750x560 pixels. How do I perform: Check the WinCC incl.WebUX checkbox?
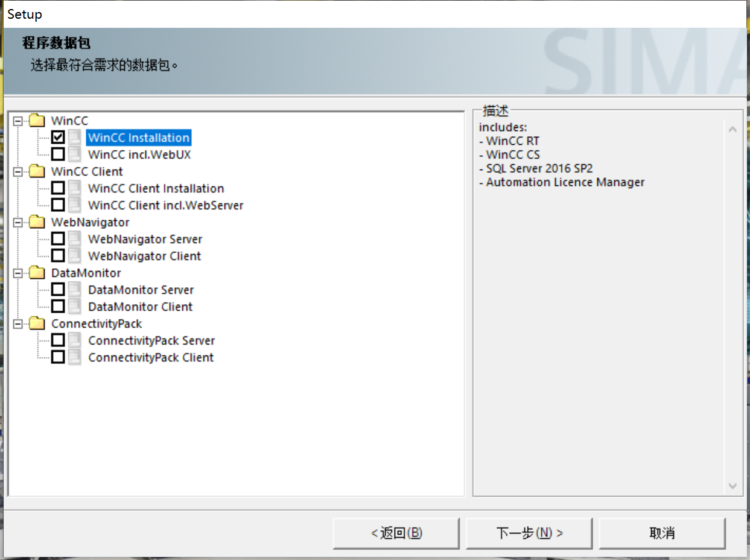(58, 154)
